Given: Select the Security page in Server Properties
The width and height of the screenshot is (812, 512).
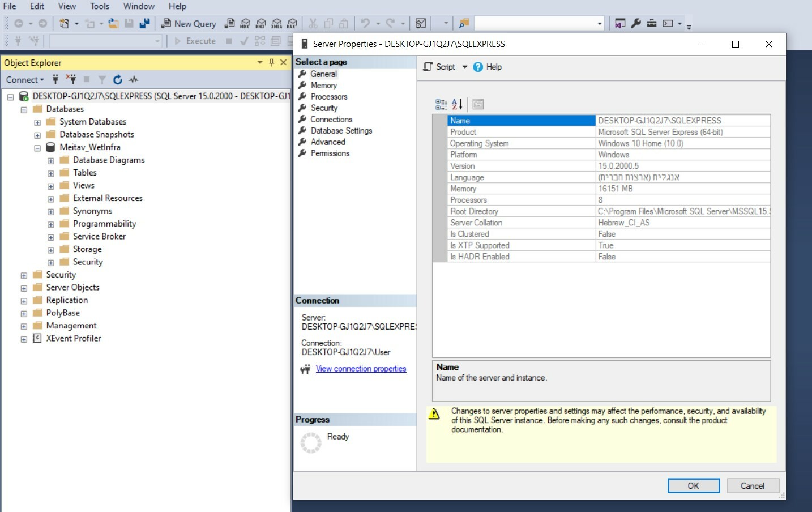Looking at the screenshot, I should click(324, 108).
